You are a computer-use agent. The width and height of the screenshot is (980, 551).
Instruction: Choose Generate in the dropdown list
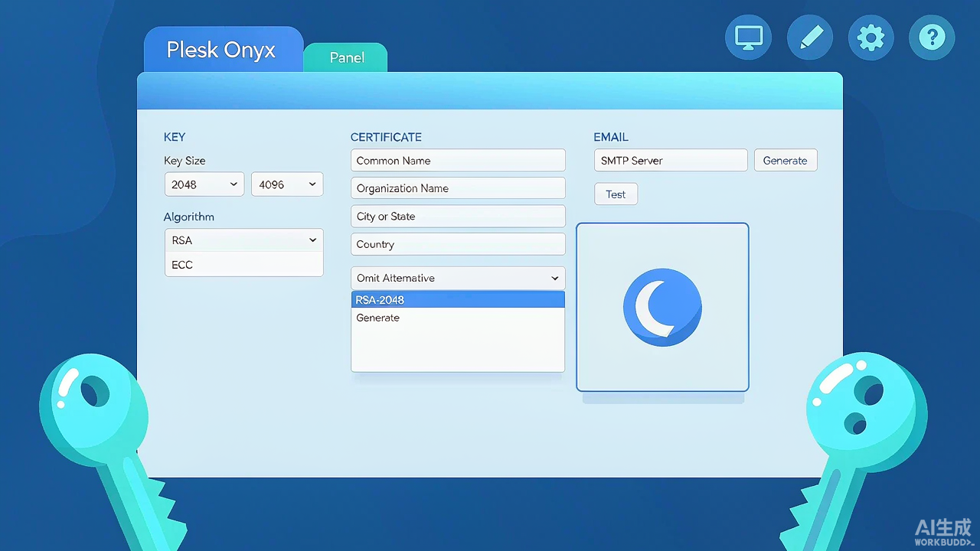[458, 318]
